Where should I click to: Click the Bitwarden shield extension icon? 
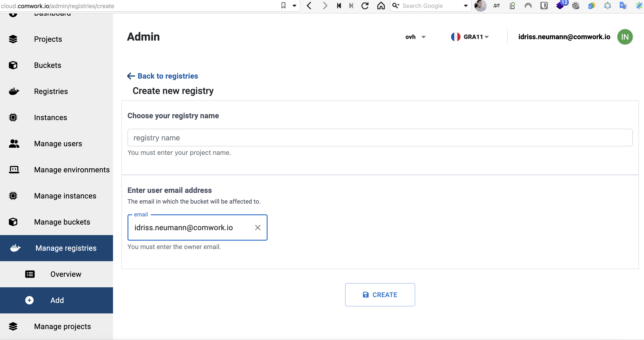click(x=544, y=6)
